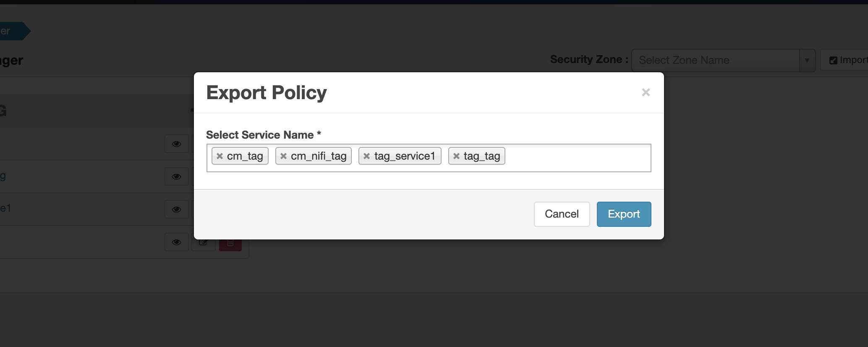868x347 pixels.
Task: Delete the tag_service1 chip via its x
Action: tap(366, 156)
